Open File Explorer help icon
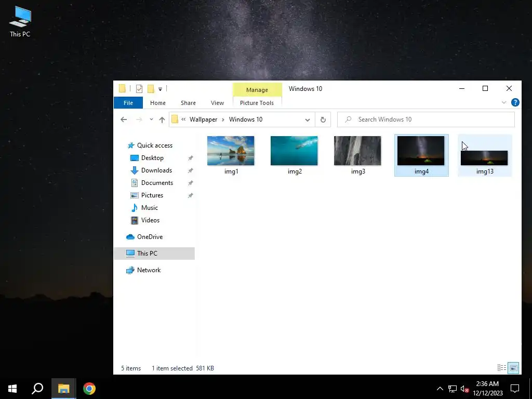The image size is (532, 399). (x=515, y=102)
